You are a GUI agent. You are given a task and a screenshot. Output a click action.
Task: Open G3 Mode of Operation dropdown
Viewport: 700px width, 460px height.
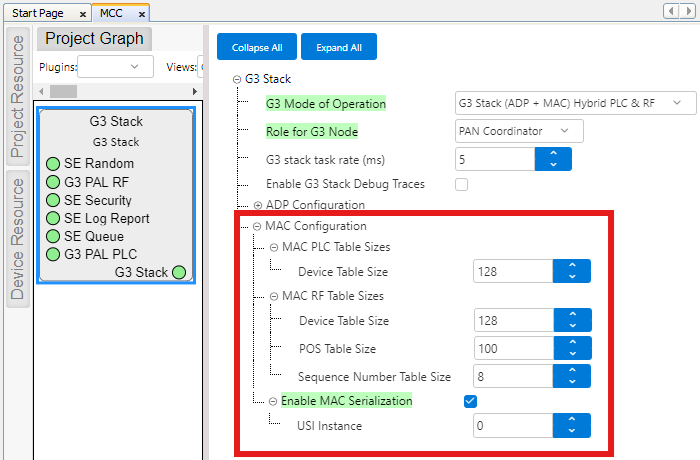tap(568, 103)
